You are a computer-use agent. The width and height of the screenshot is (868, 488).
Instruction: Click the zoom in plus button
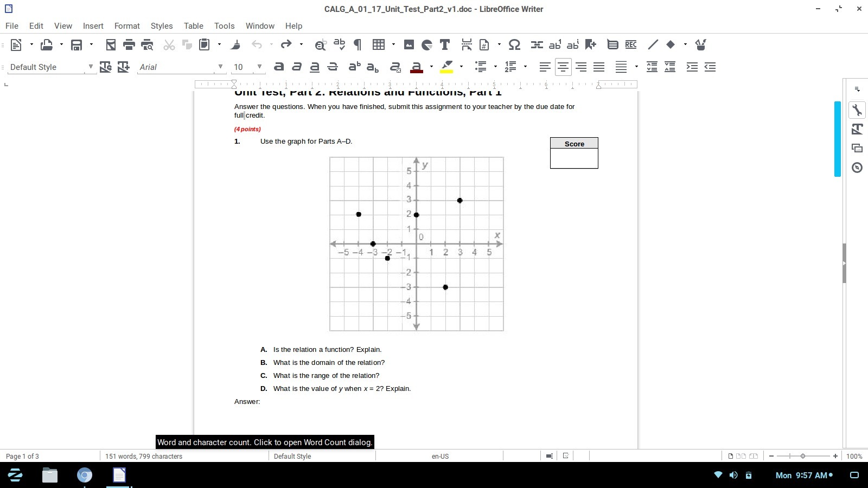pyautogui.click(x=835, y=457)
